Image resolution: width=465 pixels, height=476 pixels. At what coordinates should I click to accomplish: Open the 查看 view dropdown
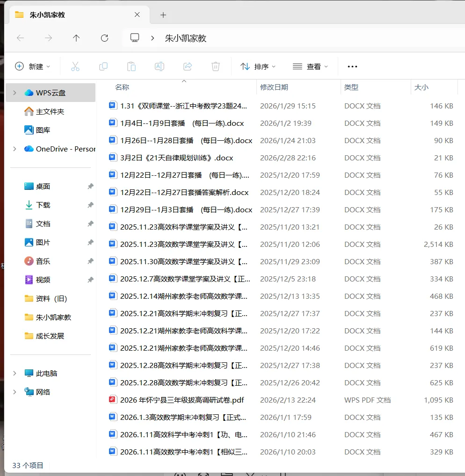coord(311,66)
